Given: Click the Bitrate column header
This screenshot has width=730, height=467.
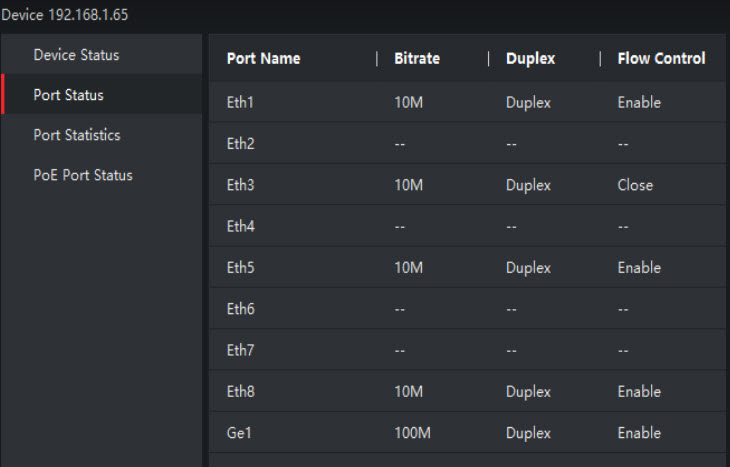Looking at the screenshot, I should pyautogui.click(x=417, y=59).
